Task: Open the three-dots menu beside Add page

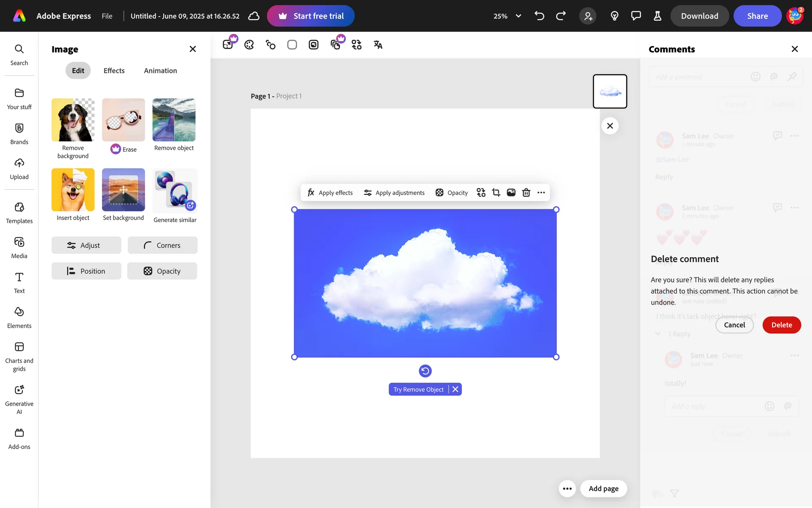Action: point(567,489)
